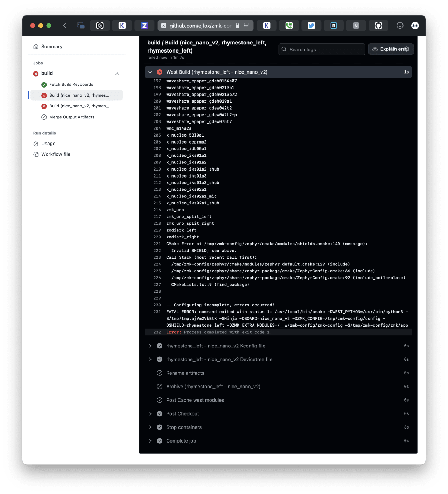Collapse the West Build log section
Image resolution: width=448 pixels, height=494 pixels.
(150, 72)
